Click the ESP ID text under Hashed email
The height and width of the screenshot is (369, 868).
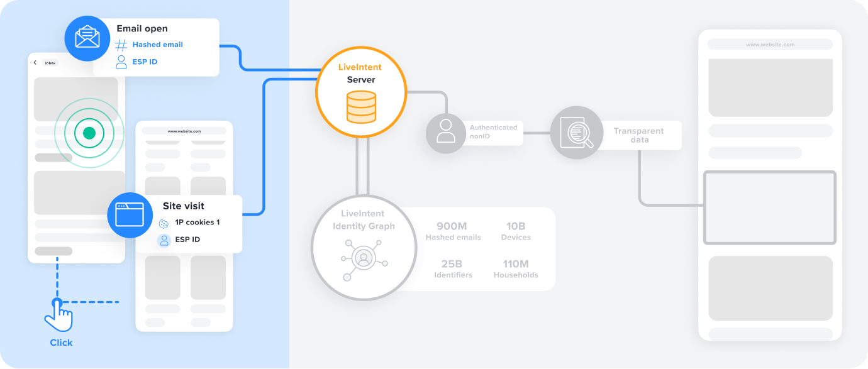click(x=145, y=62)
